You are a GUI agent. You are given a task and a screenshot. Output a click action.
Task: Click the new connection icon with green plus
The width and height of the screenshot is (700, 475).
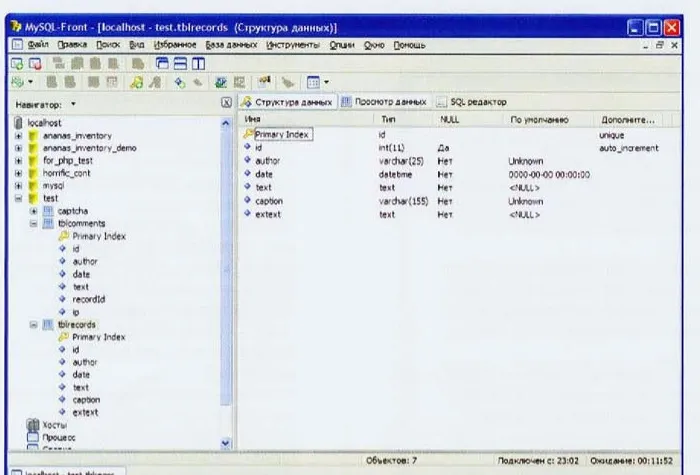tap(17, 64)
